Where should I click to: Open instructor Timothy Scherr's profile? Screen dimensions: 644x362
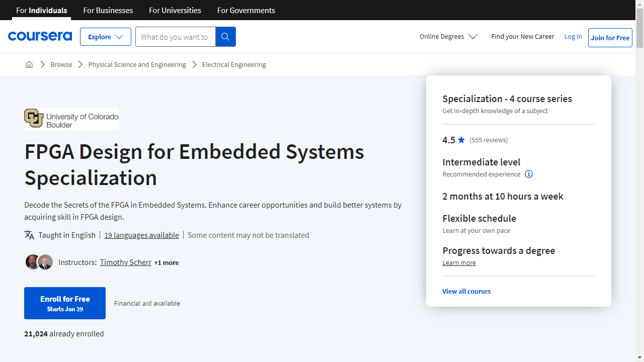tap(125, 262)
